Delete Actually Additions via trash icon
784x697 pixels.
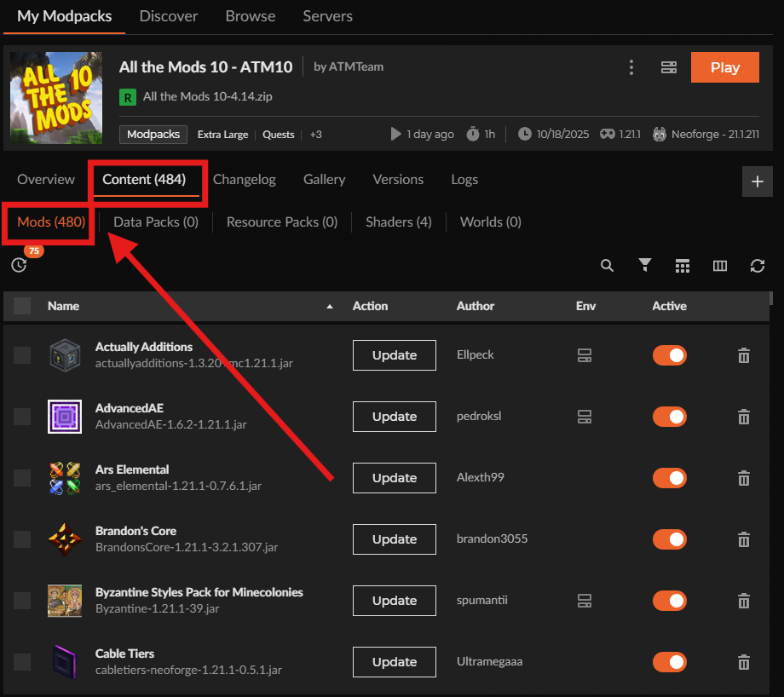coord(744,355)
